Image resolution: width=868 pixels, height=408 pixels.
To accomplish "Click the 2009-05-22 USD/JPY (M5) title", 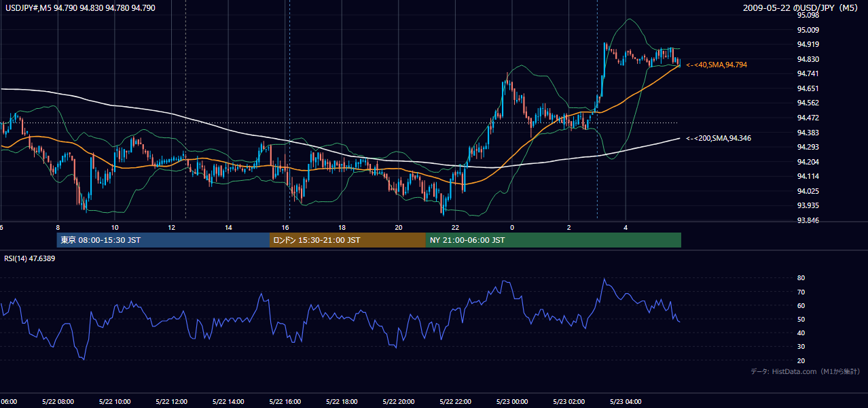I will pyautogui.click(x=801, y=8).
